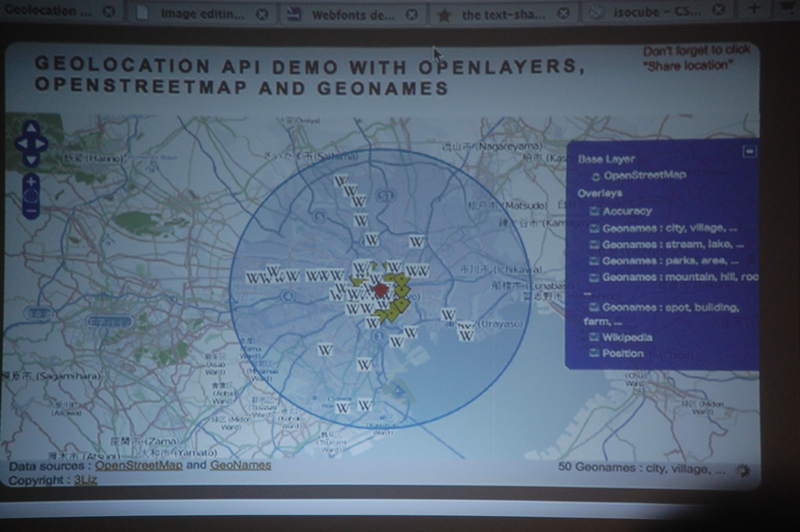Close the "Webfonts de..." browser tab
800x532 pixels.
tap(412, 13)
